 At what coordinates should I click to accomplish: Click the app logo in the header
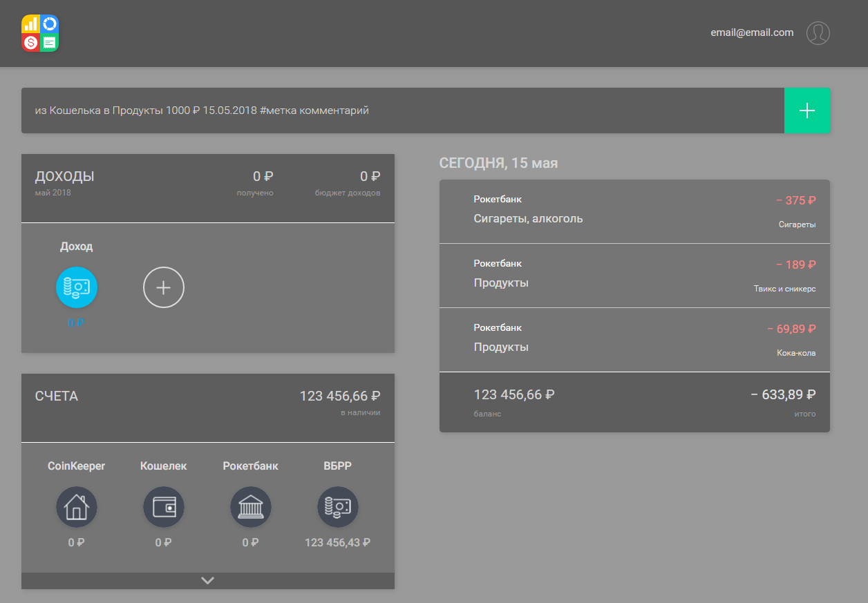(x=40, y=33)
